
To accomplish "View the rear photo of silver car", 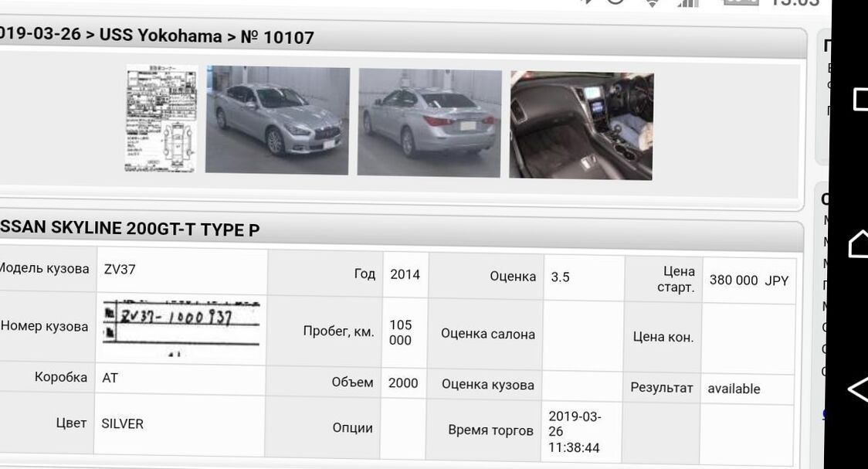I will 429,123.
